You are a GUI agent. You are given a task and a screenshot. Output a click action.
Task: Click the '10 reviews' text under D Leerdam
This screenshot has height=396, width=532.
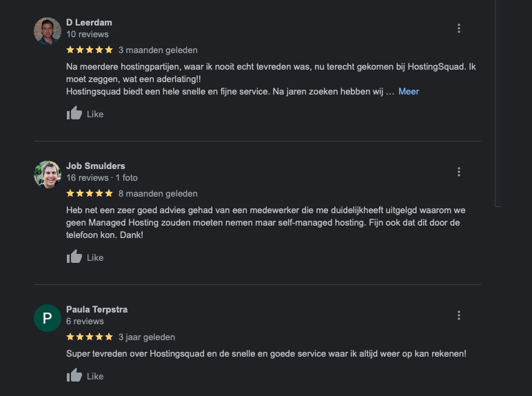[88, 34]
